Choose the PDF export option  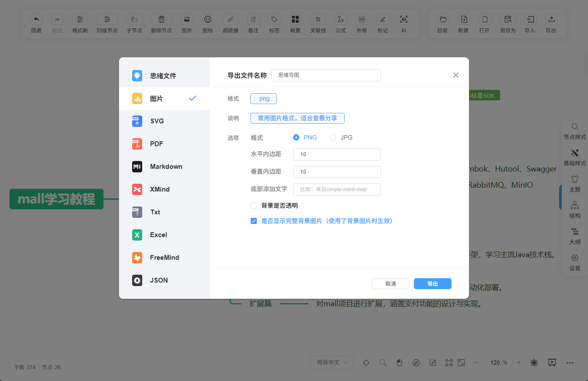[x=156, y=144]
